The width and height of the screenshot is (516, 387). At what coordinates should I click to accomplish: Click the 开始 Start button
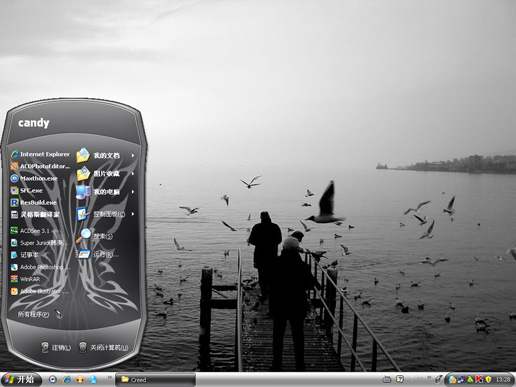(21, 379)
